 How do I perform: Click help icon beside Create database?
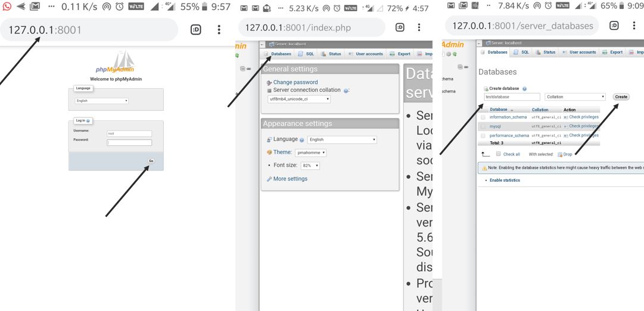[524, 89]
